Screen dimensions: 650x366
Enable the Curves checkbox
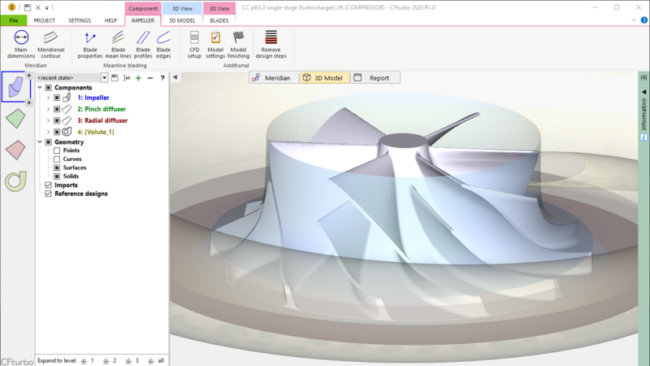coord(57,159)
